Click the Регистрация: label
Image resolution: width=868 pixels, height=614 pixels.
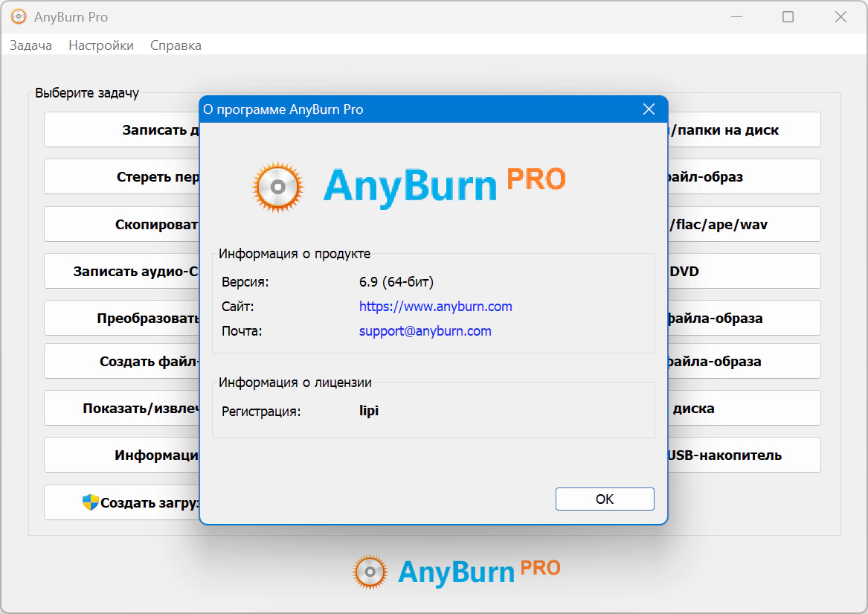(261, 411)
